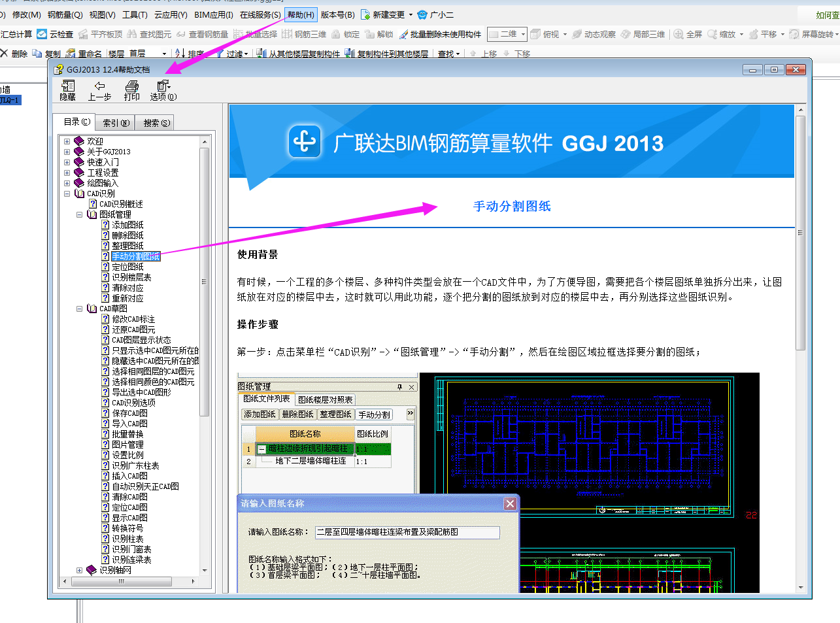Click 批量删除未使用构件 toolbar button
Image resolution: width=840 pixels, height=623 pixels.
440,34
